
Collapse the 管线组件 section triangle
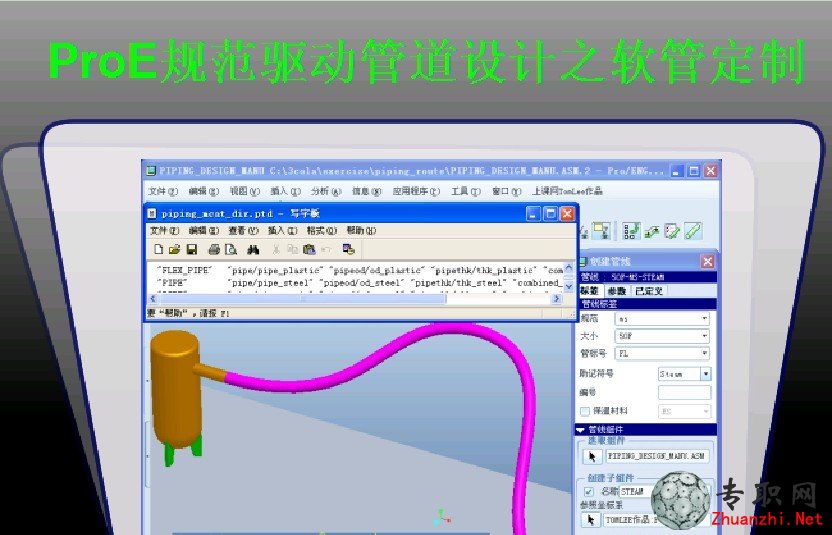point(581,430)
